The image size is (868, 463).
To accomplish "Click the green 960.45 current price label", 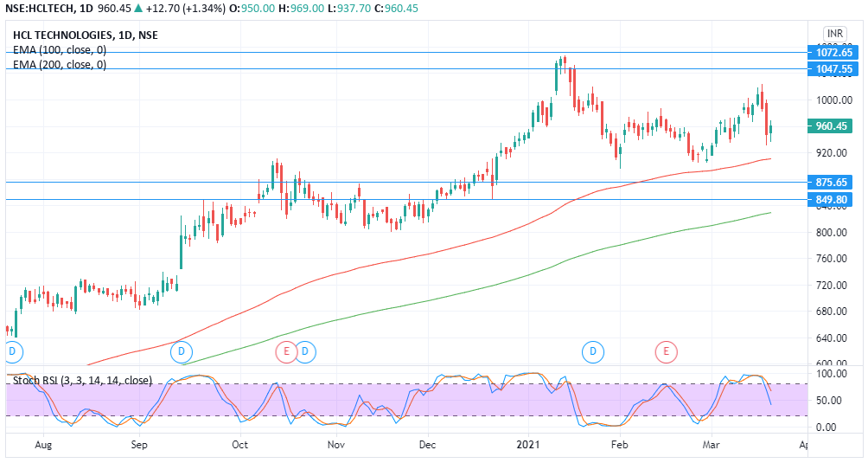I will click(833, 126).
